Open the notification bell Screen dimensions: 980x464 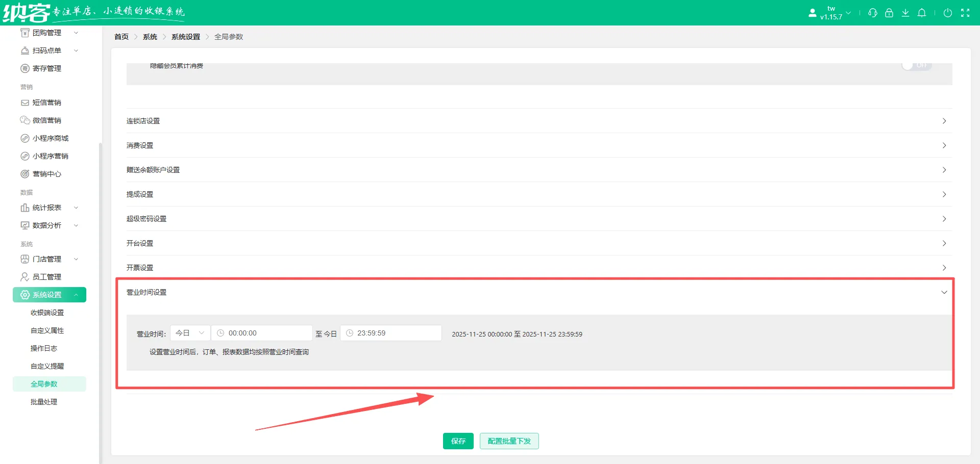click(x=921, y=13)
